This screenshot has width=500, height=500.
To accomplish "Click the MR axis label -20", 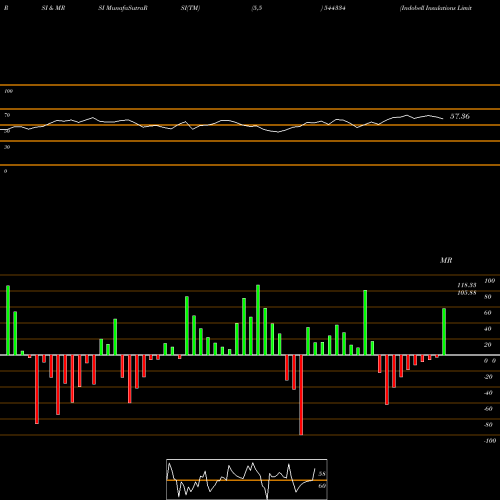I will pyautogui.click(x=488, y=377).
